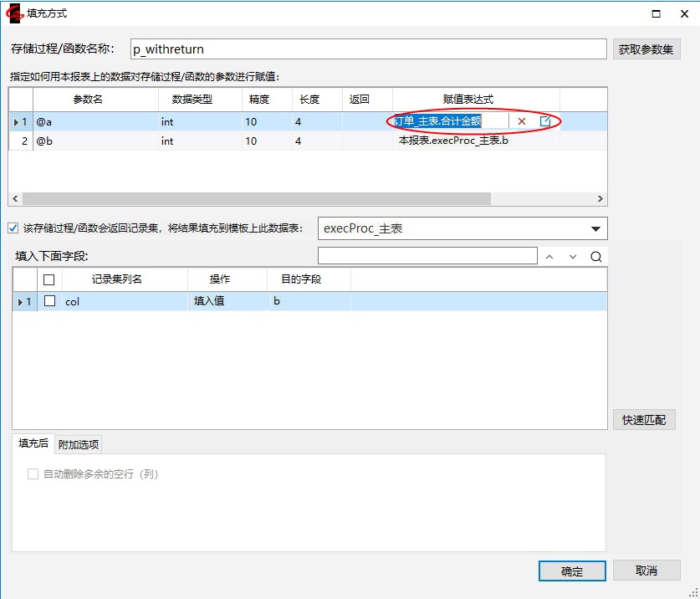Click the down arrow to find next field
Screen dimensions: 700x599
[573, 257]
